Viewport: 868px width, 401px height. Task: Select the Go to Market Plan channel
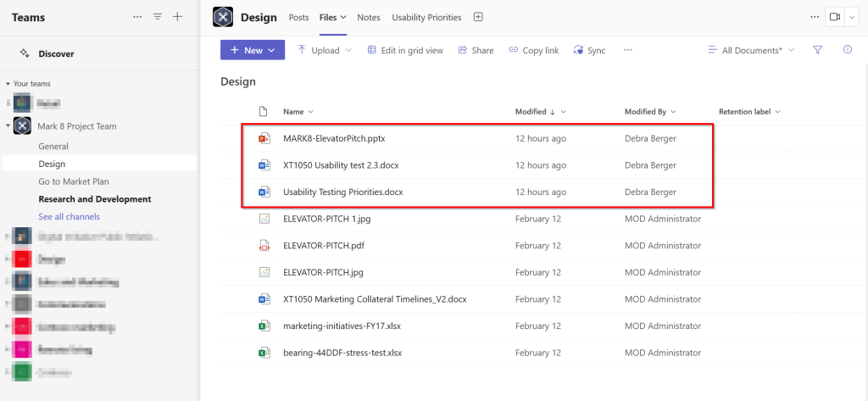(x=74, y=181)
